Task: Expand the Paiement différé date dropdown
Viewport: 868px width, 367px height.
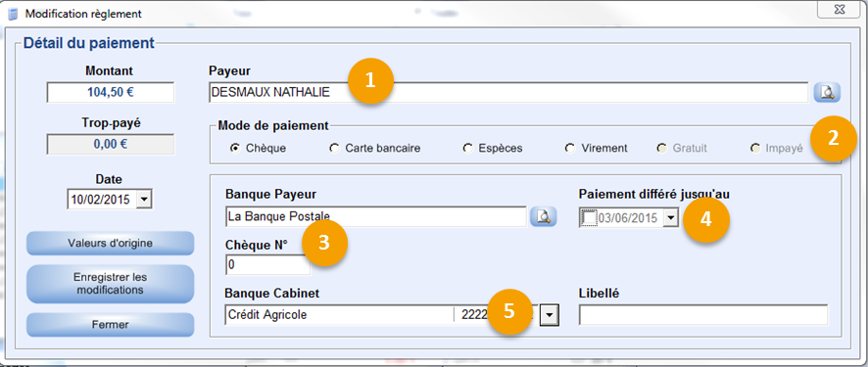Action: coord(670,218)
